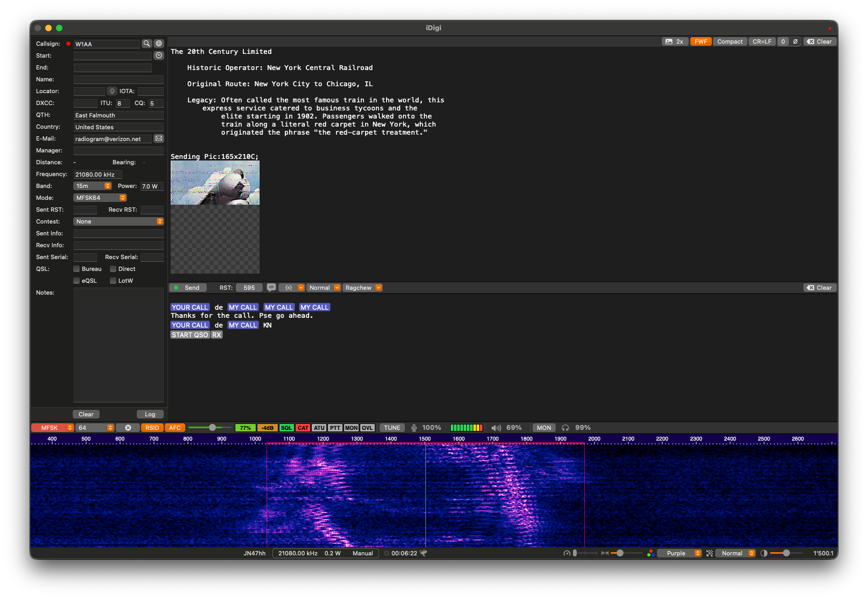Click the RGB color palette icon
This screenshot has height=599, width=868.
tap(650, 553)
